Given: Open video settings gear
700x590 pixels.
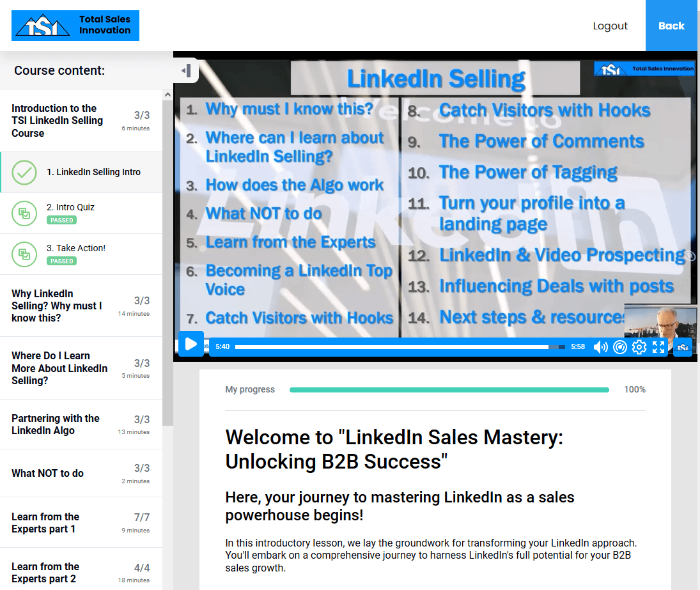Looking at the screenshot, I should pyautogui.click(x=639, y=346).
